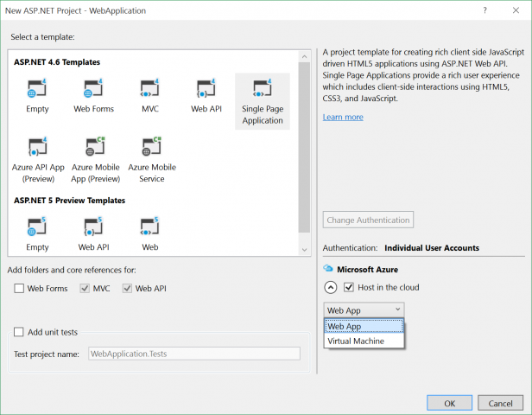Open the Web App hosting combo box
Viewport: 532px width, 415px height.
coord(364,310)
